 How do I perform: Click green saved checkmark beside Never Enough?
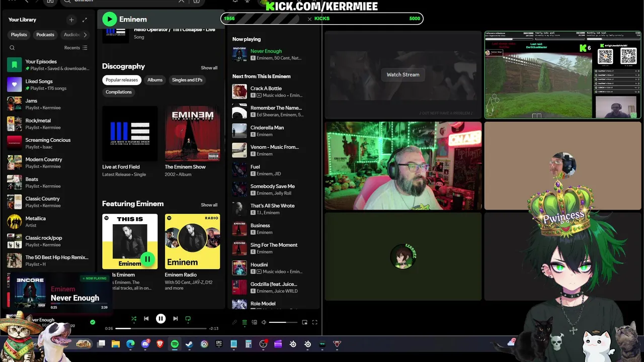pyautogui.click(x=93, y=322)
